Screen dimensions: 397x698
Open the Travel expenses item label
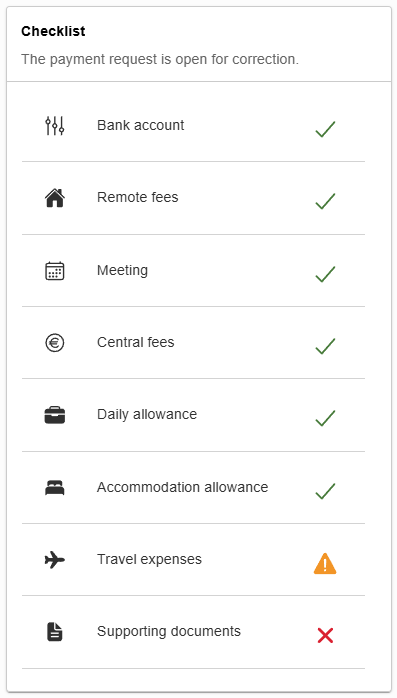pyautogui.click(x=149, y=560)
